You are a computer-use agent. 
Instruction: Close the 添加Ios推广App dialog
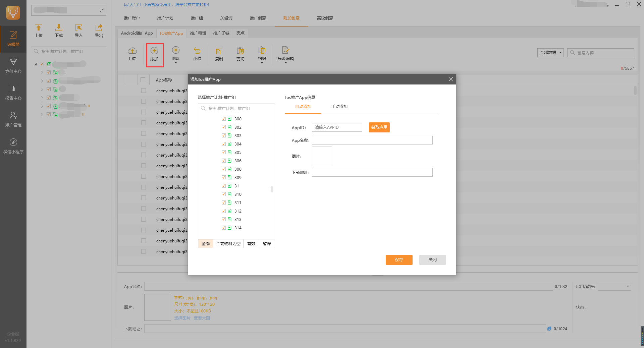[x=450, y=79]
